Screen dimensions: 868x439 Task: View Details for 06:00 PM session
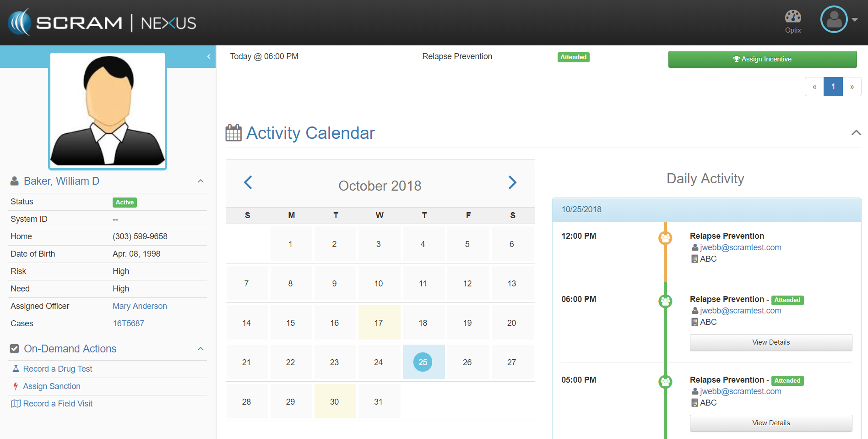[x=770, y=342]
